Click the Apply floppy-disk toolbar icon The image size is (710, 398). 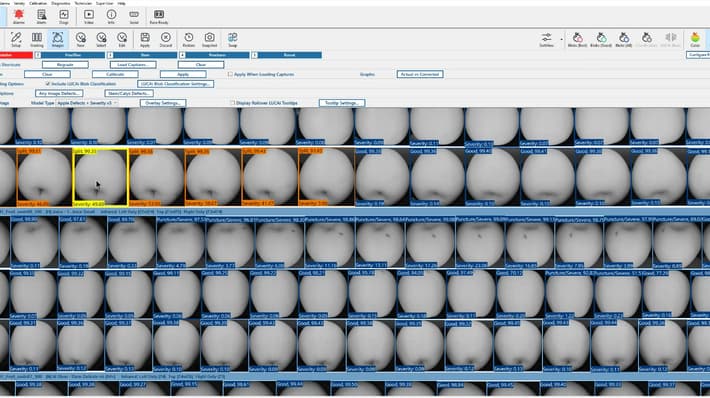pyautogui.click(x=145, y=39)
